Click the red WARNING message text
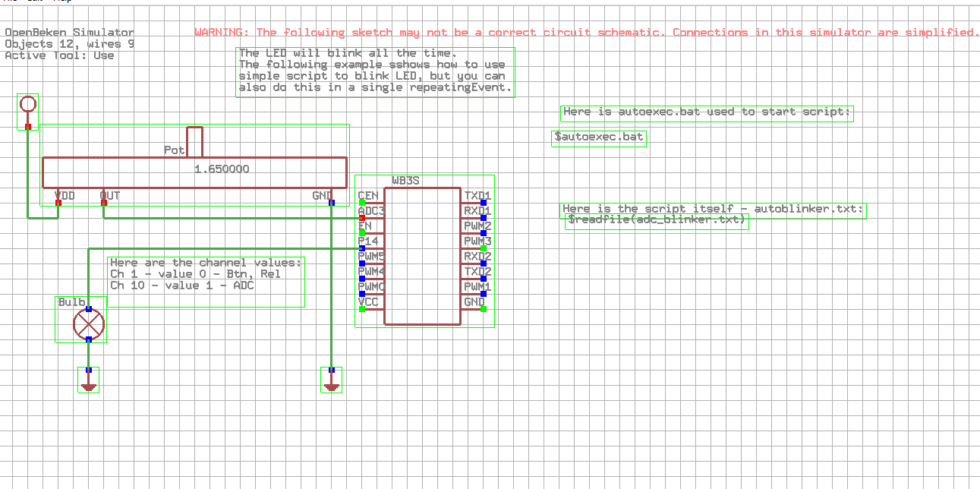 (587, 33)
